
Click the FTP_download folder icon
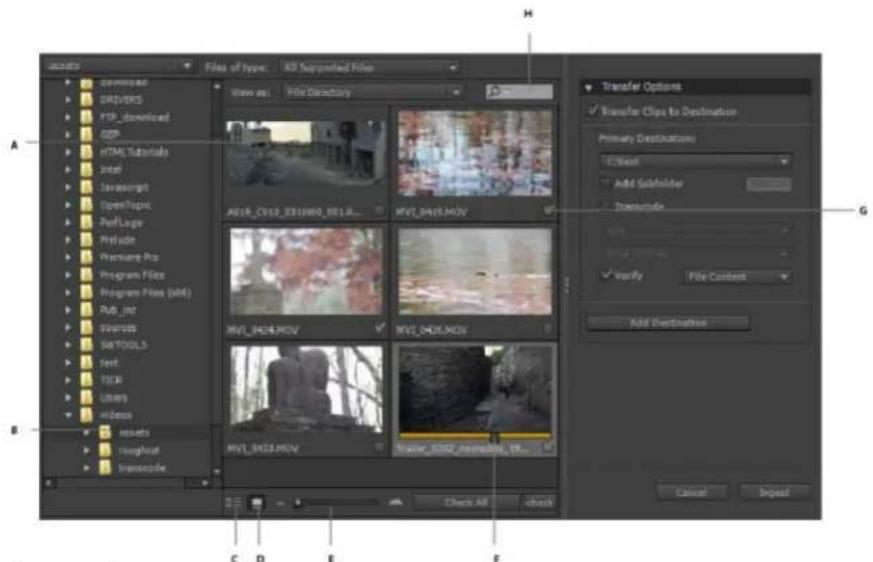click(x=86, y=117)
